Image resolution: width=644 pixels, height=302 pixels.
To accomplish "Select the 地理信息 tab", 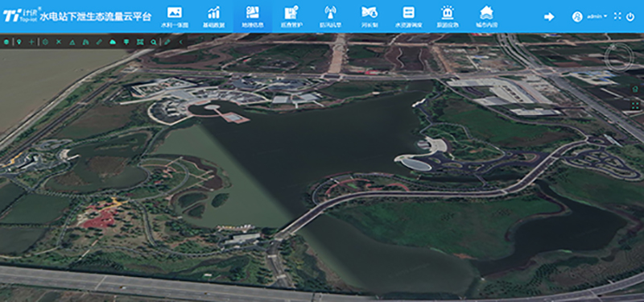I will [x=252, y=16].
